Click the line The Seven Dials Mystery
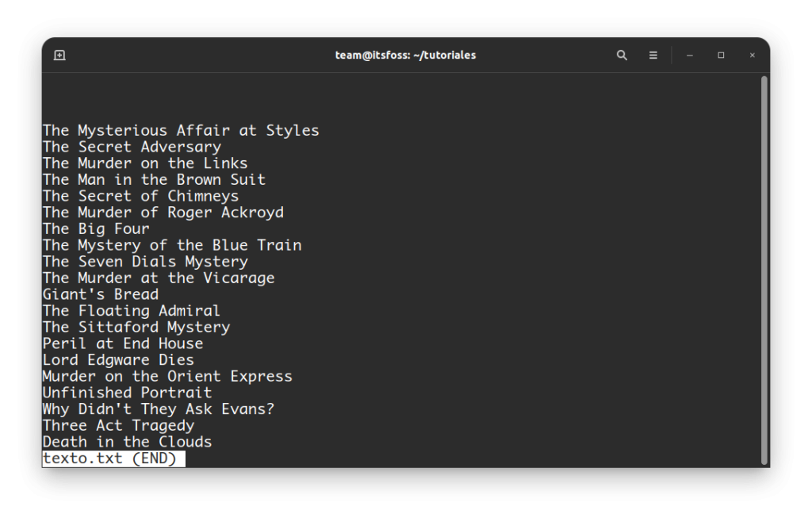This screenshot has height=514, width=812. (x=145, y=262)
